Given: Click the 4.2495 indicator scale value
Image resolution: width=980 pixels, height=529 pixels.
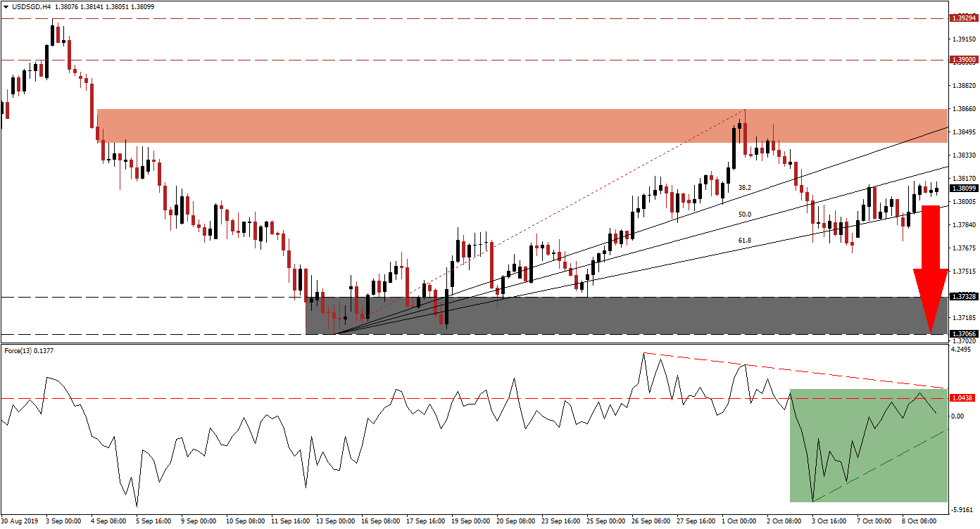Looking at the screenshot, I should point(961,349).
